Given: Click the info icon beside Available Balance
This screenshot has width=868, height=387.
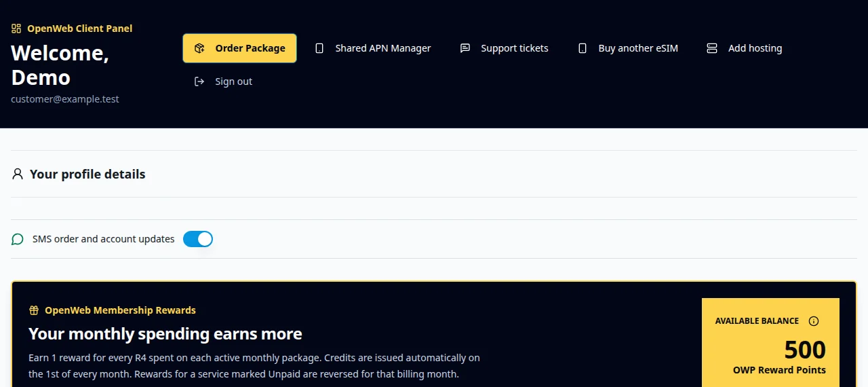Looking at the screenshot, I should point(814,321).
